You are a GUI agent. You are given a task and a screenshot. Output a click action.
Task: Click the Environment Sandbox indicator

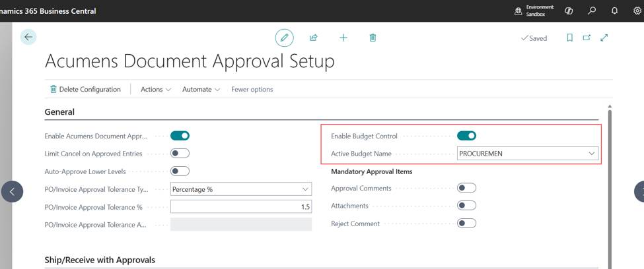pyautogui.click(x=535, y=11)
